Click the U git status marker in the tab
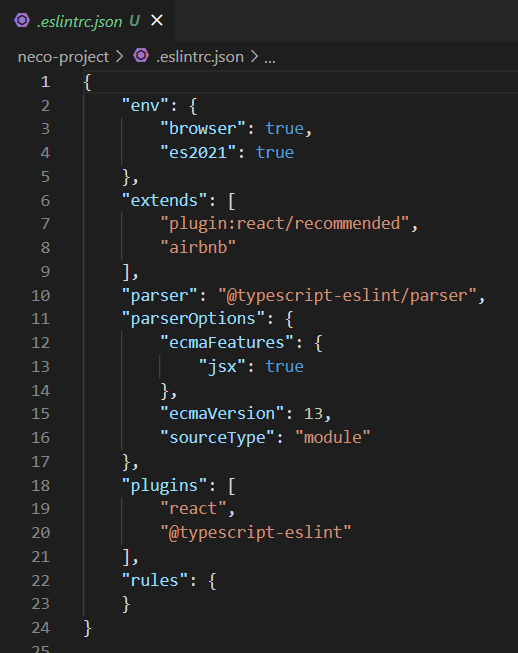 [134, 21]
